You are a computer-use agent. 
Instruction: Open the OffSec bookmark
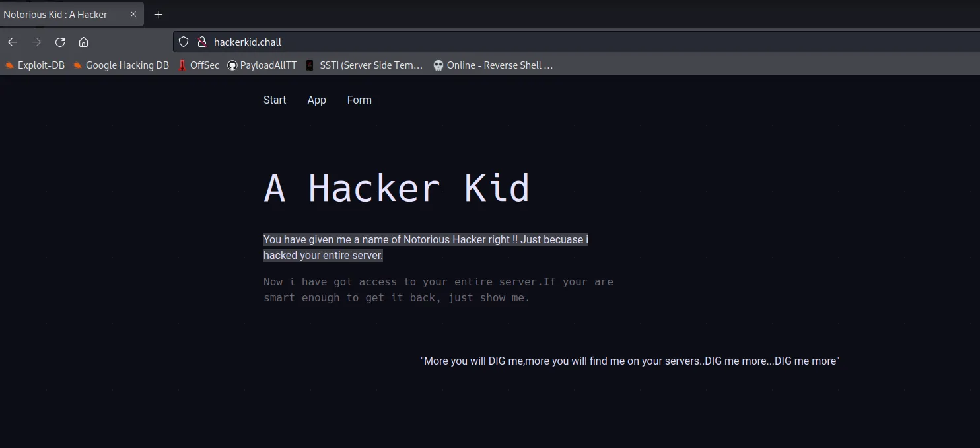click(199, 65)
